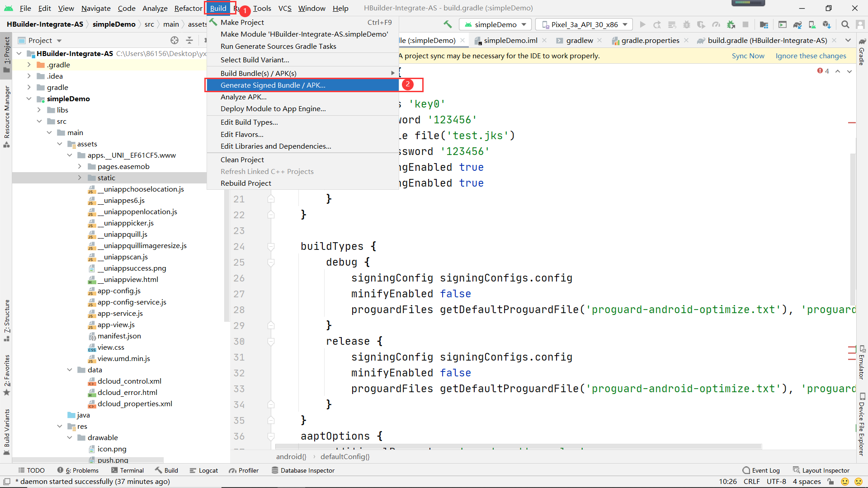Image resolution: width=868 pixels, height=488 pixels.
Task: Open the simpleDemo run configuration dropdown
Action: coord(495,24)
